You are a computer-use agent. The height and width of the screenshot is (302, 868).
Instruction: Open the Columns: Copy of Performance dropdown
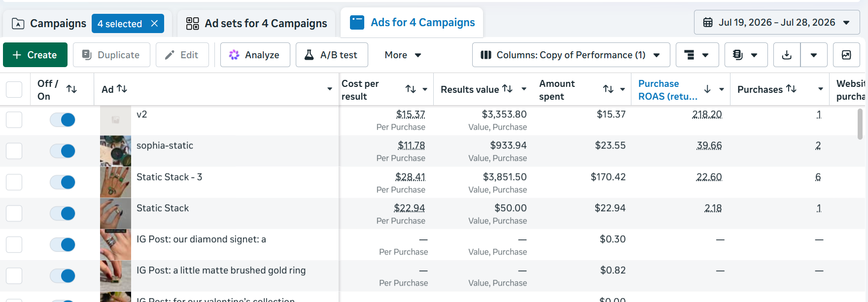[571, 55]
